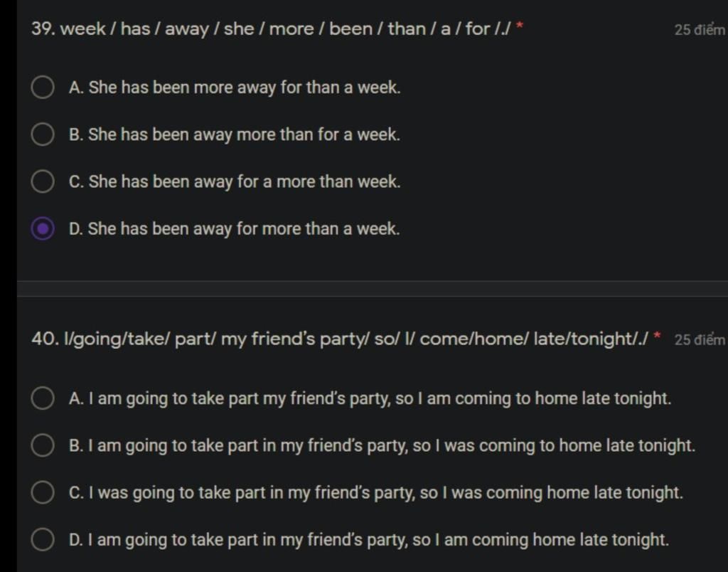
Task: Select radio circle for question 40 option C
Action: (43, 492)
